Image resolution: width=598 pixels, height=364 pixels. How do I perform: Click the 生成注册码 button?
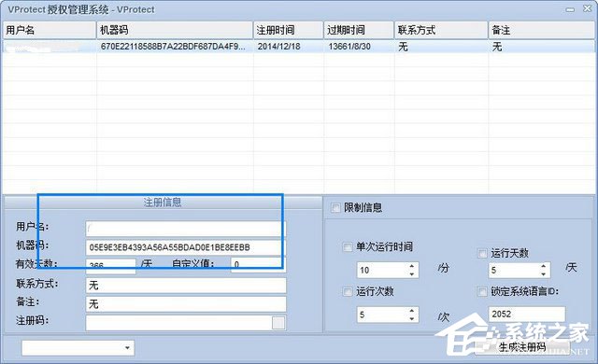[x=522, y=347]
